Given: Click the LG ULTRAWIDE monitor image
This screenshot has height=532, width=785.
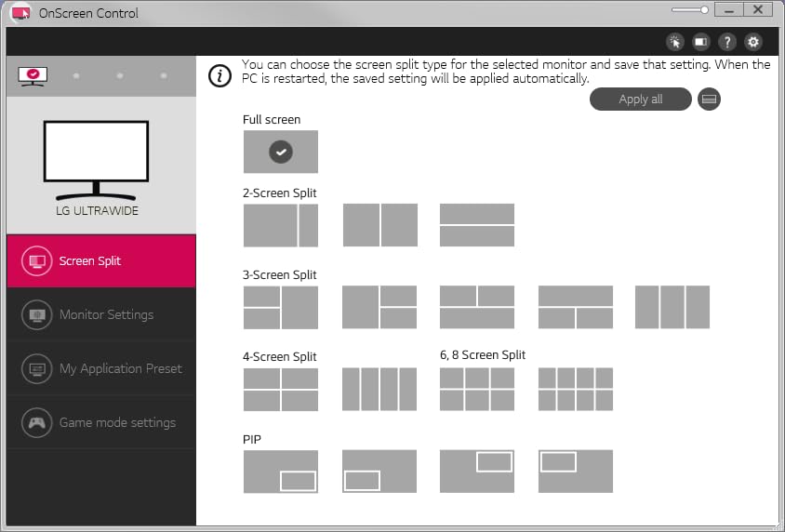Looking at the screenshot, I should point(96,160).
